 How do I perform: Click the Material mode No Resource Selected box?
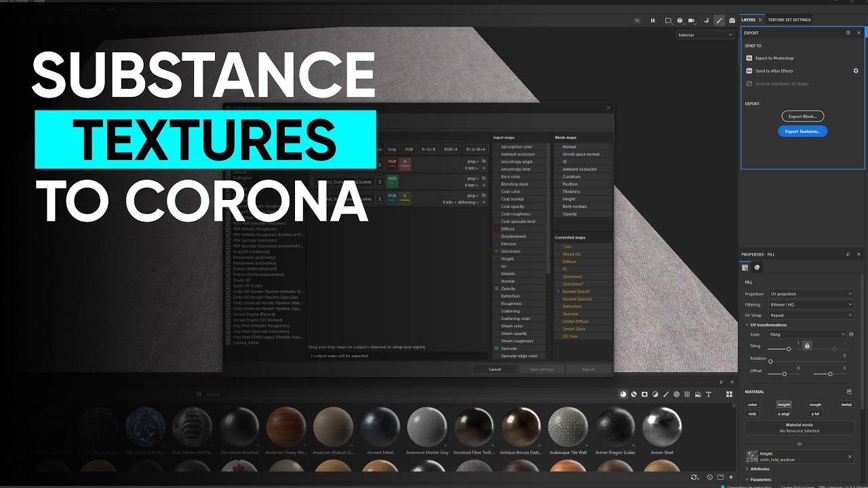pyautogui.click(x=800, y=428)
